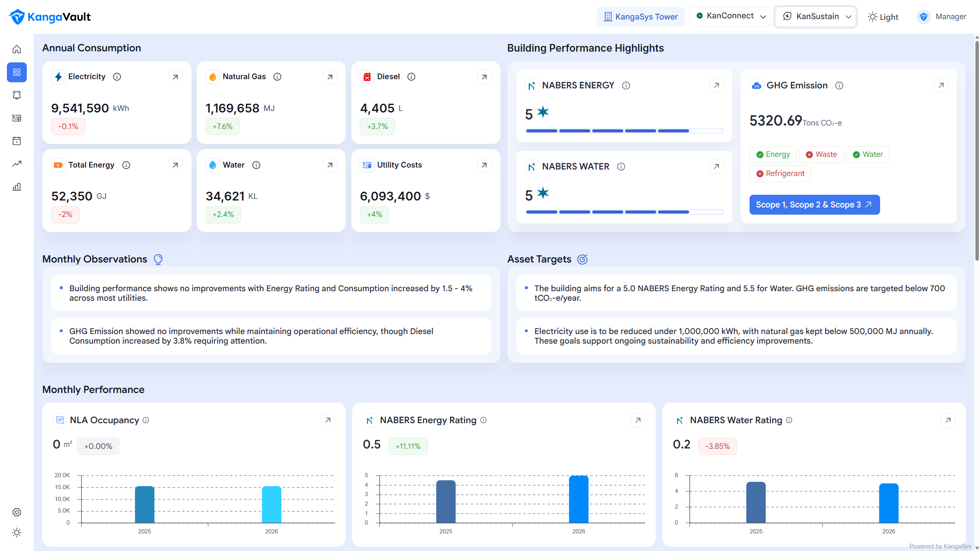Click the Monthly Observations lightbulb icon

coord(158,259)
